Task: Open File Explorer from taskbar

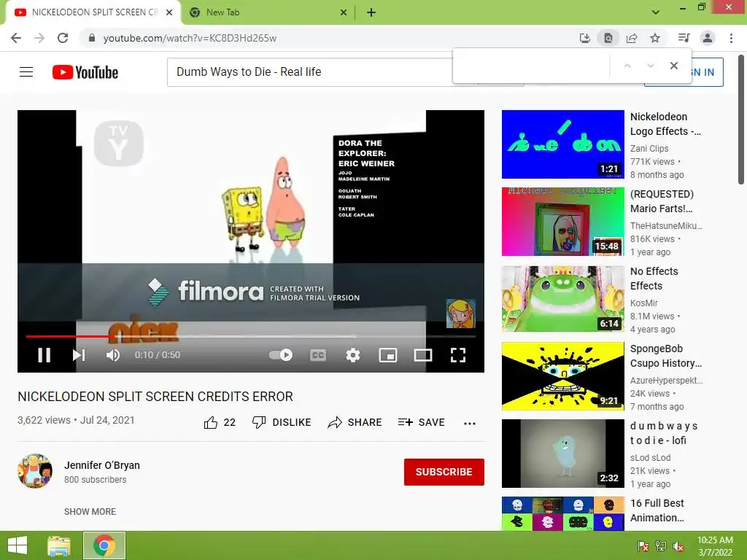Action: pos(58,545)
